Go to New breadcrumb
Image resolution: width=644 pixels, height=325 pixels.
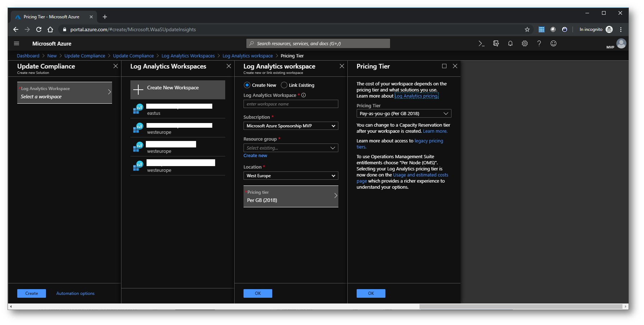click(52, 56)
